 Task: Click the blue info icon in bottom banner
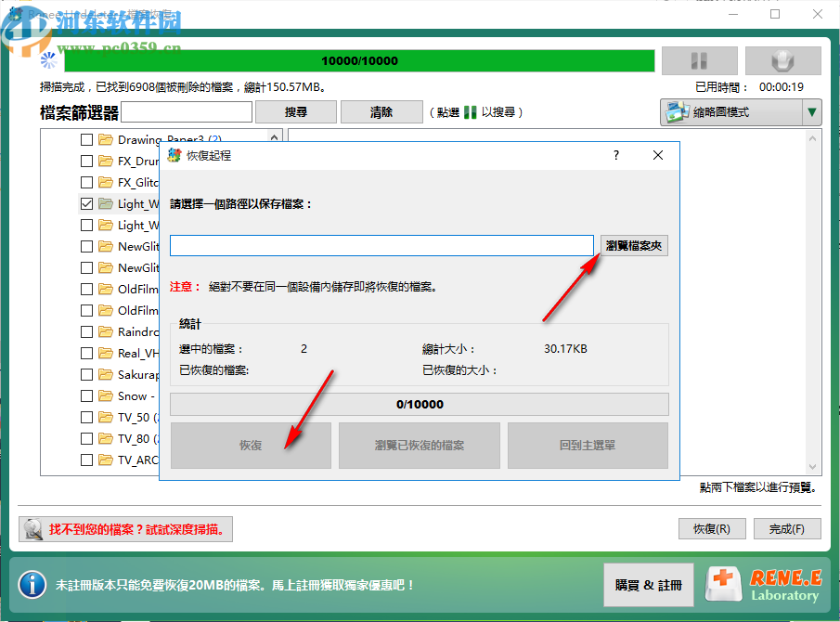32,585
